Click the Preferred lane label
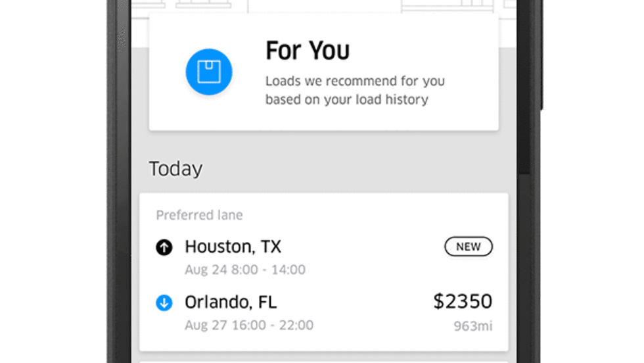 point(199,215)
